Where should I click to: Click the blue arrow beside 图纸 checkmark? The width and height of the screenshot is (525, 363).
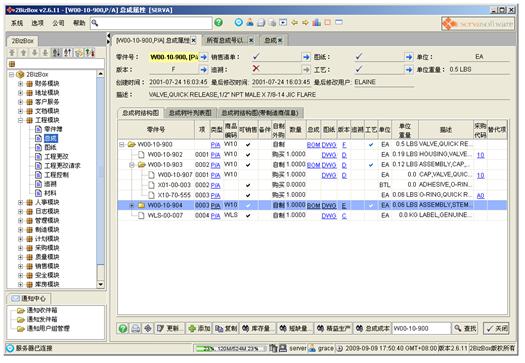[409, 57]
